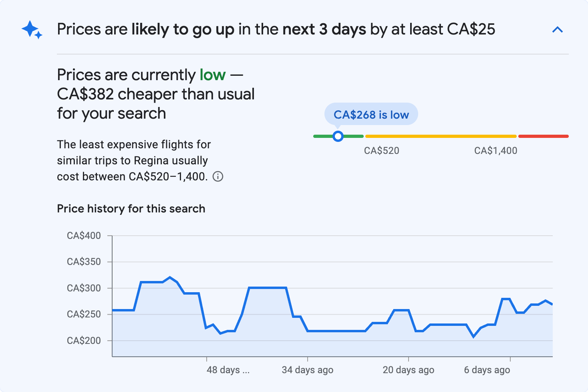Screen dimensions: 588x392
Task: Select the Price history for this search heading
Action: (131, 208)
